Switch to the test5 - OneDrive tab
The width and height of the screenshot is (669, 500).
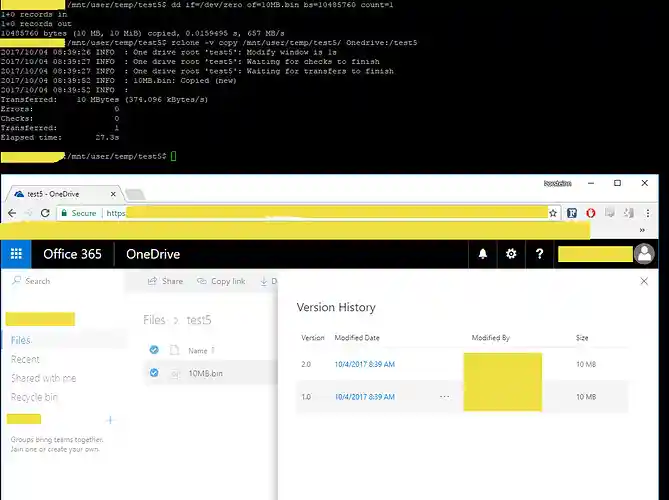pos(60,192)
